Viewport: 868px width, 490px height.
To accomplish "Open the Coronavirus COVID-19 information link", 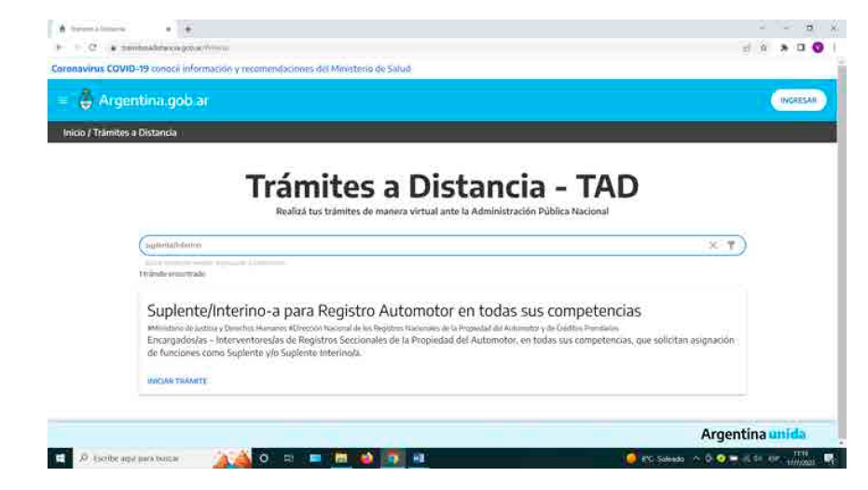I will (x=231, y=69).
